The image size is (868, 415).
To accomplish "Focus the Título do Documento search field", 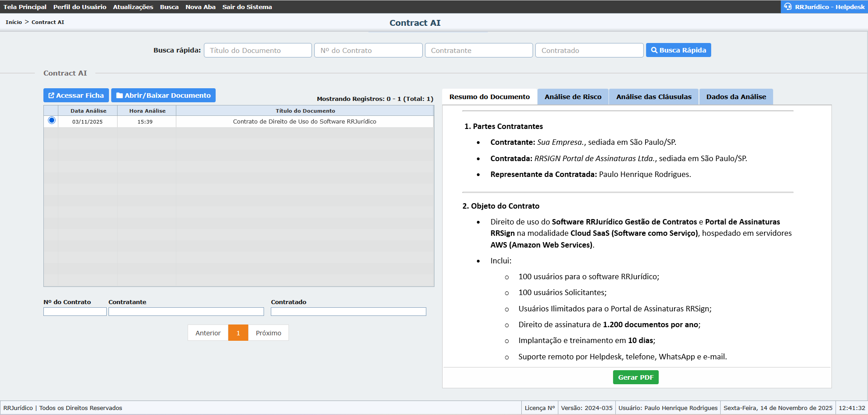I will pyautogui.click(x=258, y=50).
